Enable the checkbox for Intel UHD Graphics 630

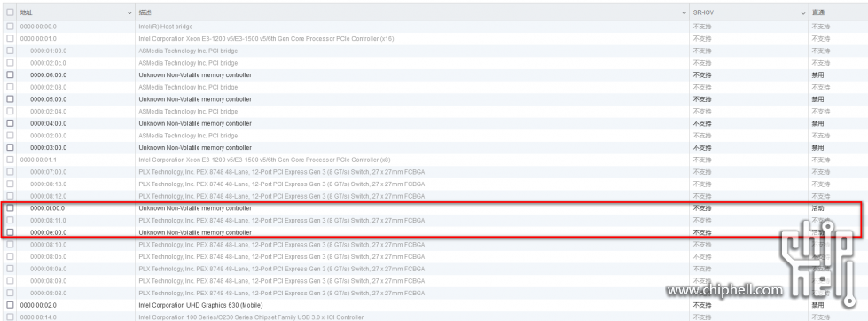click(x=10, y=305)
